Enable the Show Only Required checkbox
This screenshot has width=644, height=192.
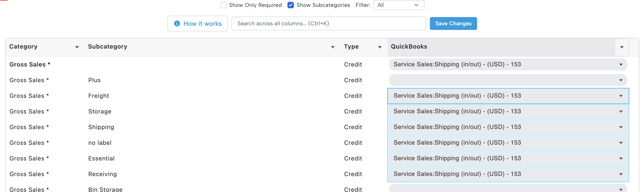click(x=223, y=5)
